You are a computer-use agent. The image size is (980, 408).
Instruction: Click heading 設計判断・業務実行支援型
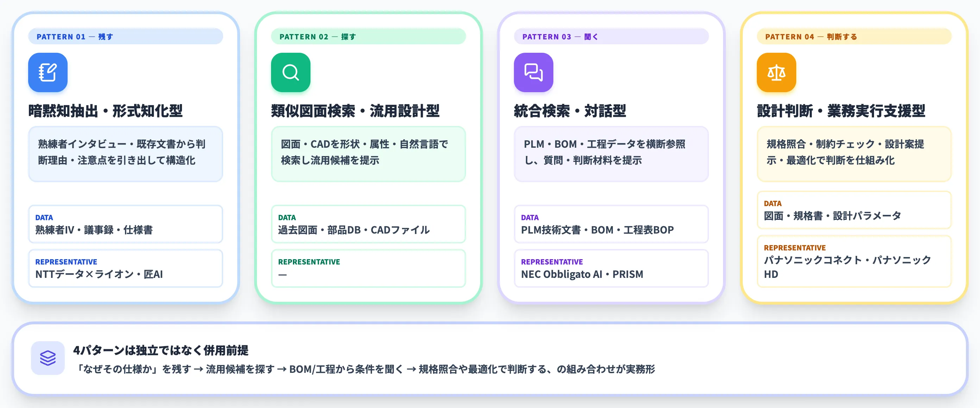coord(841,111)
